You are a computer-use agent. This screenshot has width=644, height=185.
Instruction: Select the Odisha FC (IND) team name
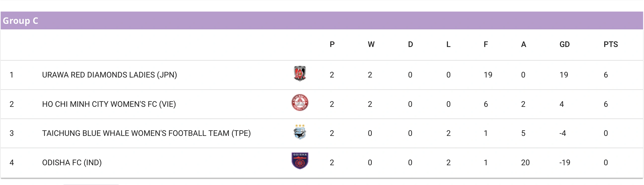(72, 163)
